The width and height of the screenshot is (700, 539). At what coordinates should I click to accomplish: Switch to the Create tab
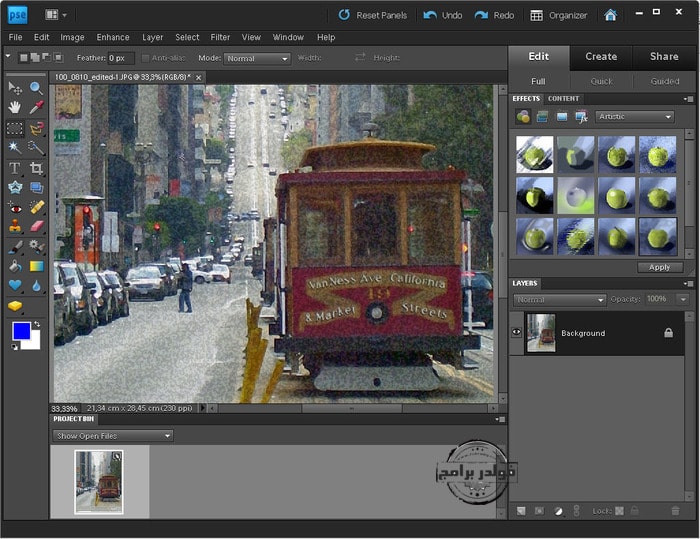[x=601, y=57]
